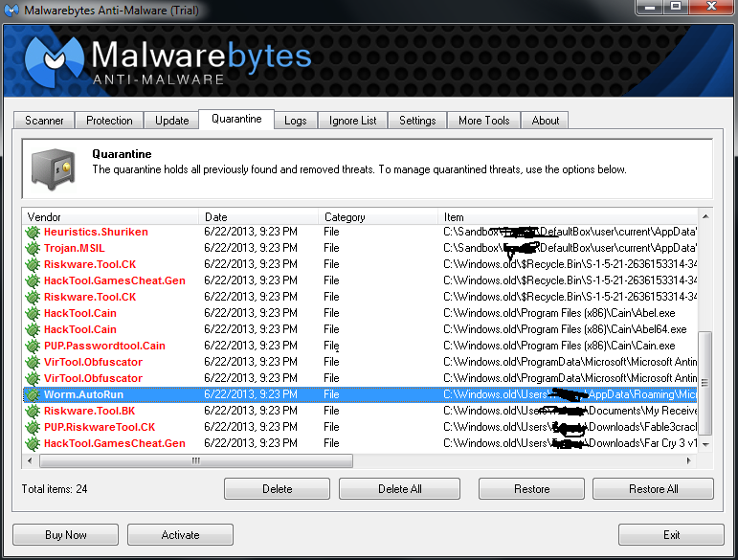Click the vertical scrollbar thumb
The width and height of the screenshot is (738, 560).
(x=705, y=383)
